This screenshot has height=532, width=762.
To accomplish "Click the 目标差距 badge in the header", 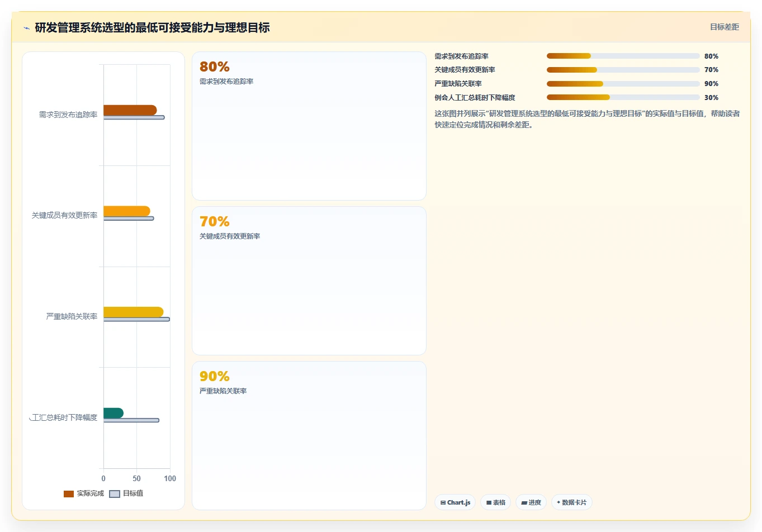I will [x=725, y=27].
